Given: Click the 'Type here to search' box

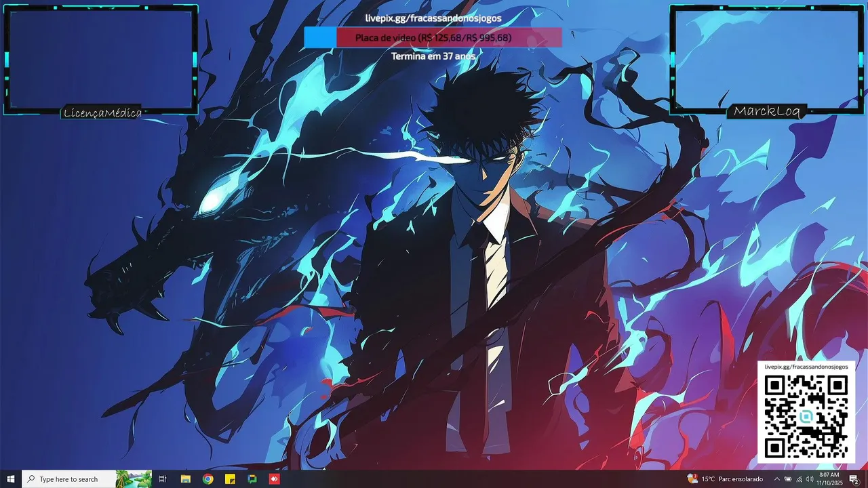Looking at the screenshot, I should point(87,479).
